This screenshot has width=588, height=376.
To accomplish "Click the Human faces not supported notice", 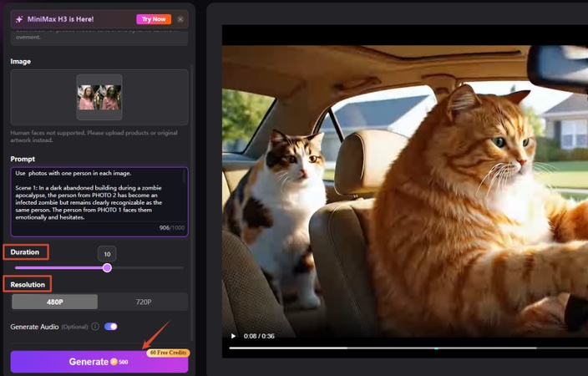I will click(94, 136).
